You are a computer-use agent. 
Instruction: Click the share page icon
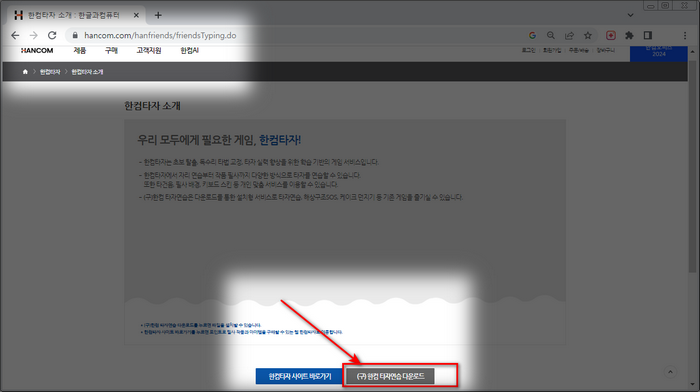coord(569,35)
